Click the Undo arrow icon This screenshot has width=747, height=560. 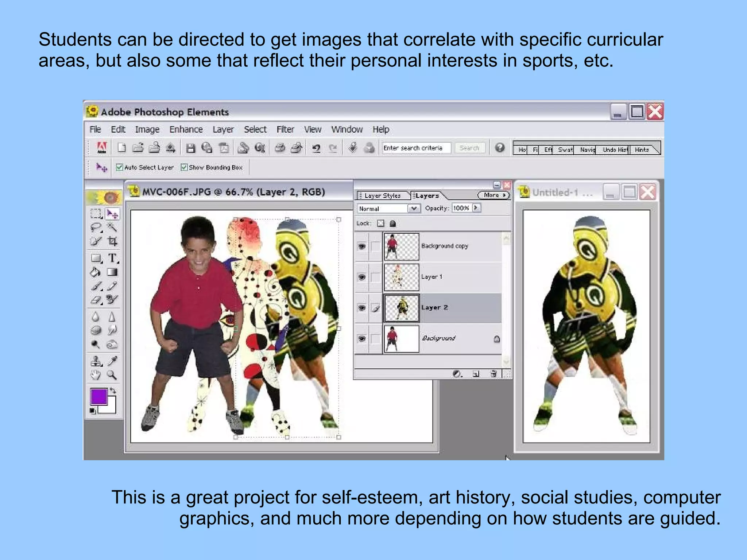(x=316, y=148)
